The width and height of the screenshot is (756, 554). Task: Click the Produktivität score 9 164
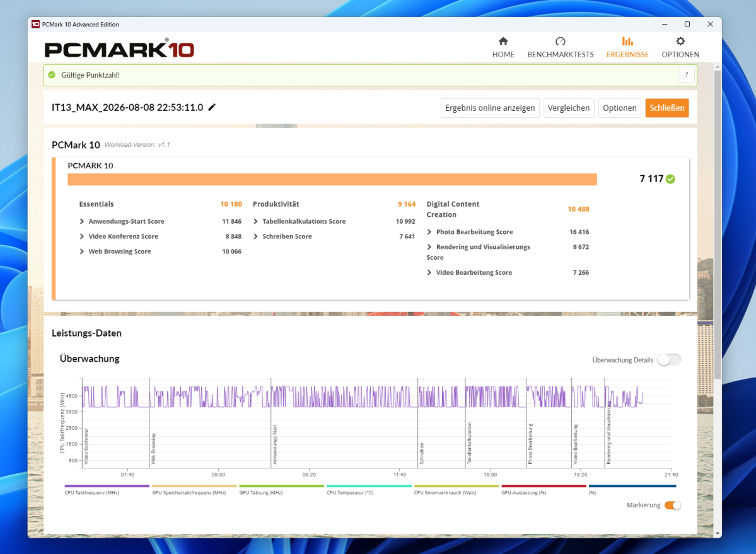407,204
